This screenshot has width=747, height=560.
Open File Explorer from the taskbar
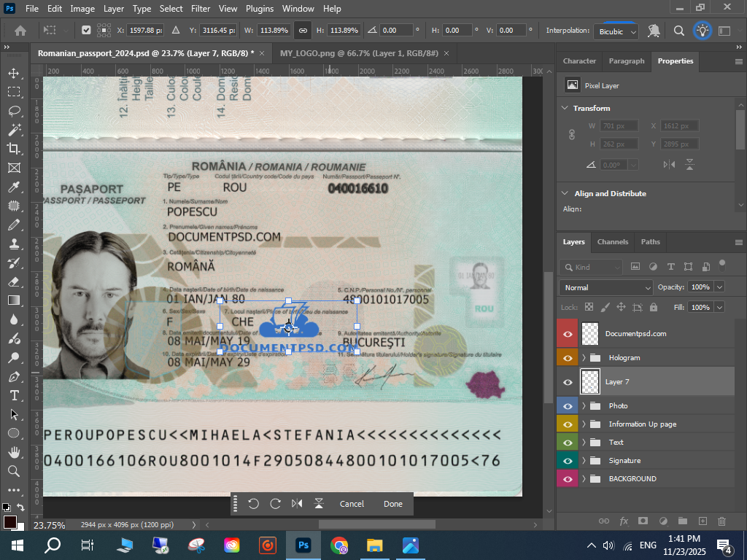pyautogui.click(x=374, y=545)
